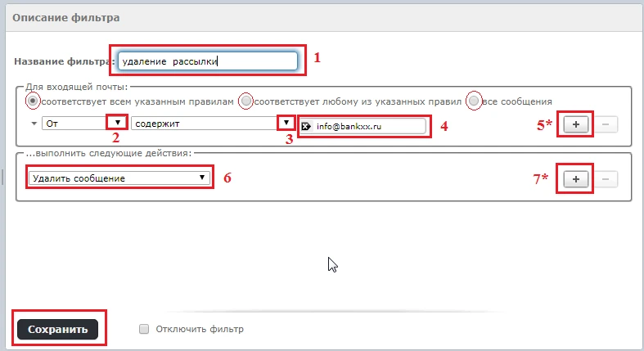Choose "соответствует любому из указанных правил" option

(245, 101)
